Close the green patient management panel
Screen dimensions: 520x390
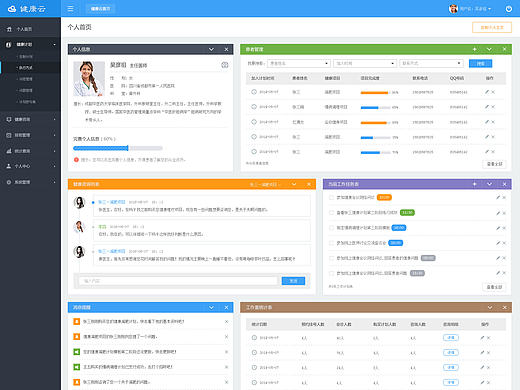(504, 49)
